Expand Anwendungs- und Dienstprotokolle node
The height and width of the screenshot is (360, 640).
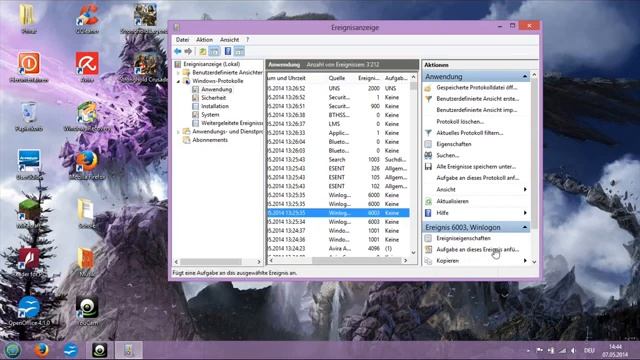(178, 132)
